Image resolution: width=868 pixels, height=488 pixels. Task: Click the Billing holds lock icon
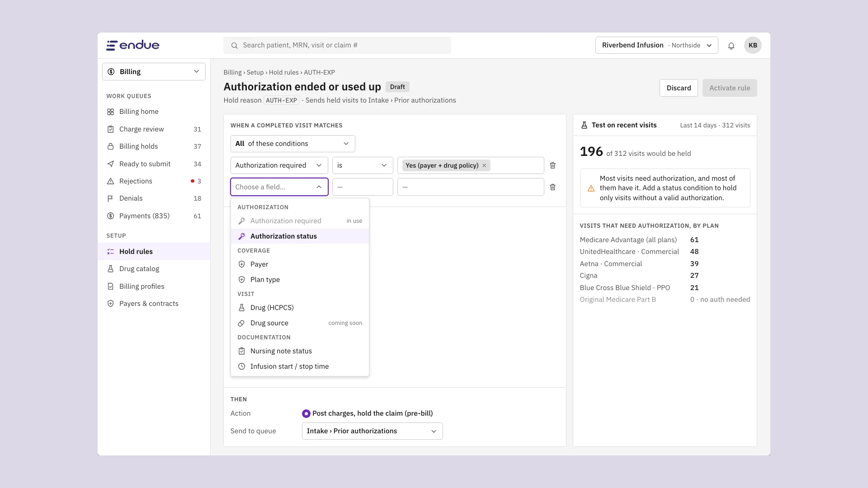(x=110, y=146)
